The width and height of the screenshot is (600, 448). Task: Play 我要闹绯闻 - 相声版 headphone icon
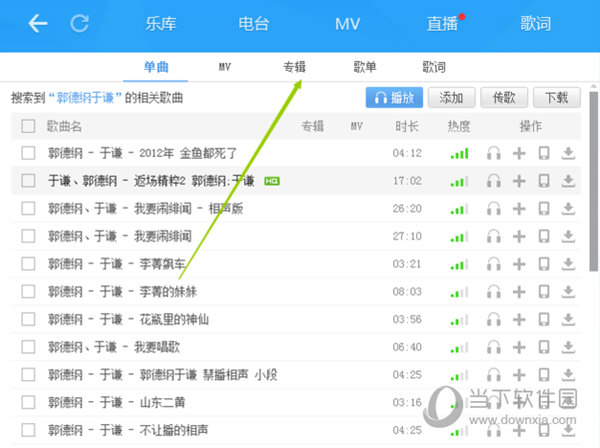tap(494, 209)
